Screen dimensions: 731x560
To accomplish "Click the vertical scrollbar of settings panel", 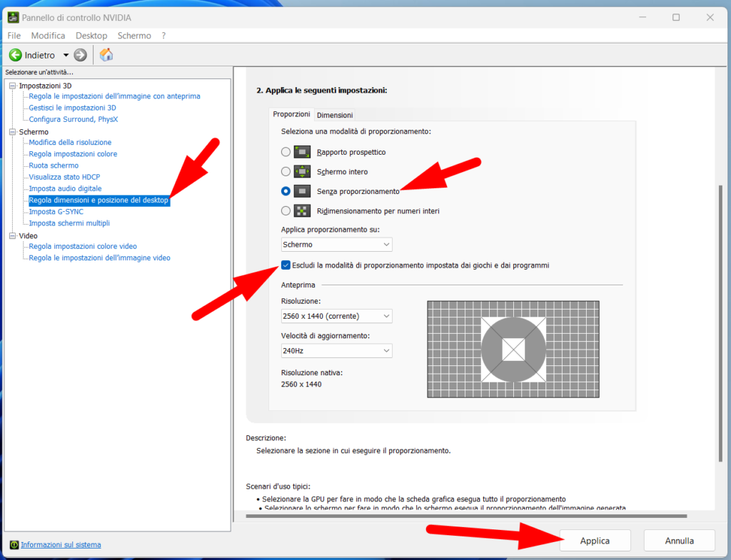I will (720, 322).
